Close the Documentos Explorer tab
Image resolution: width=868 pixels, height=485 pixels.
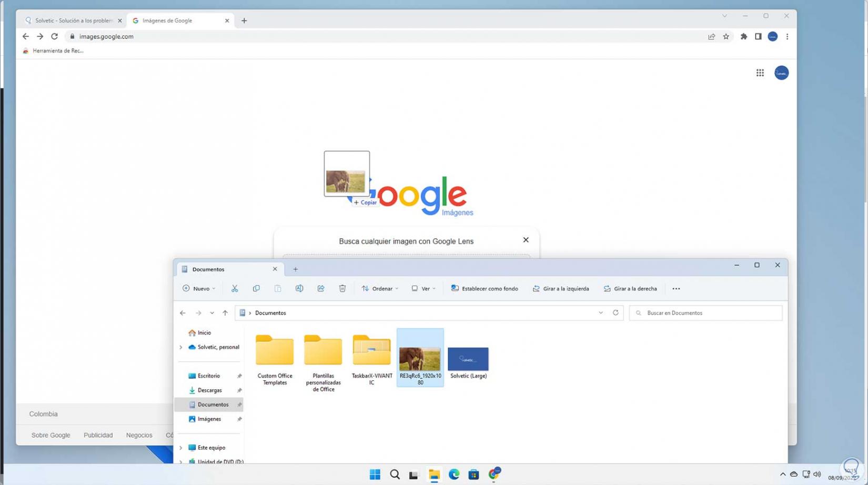point(275,269)
